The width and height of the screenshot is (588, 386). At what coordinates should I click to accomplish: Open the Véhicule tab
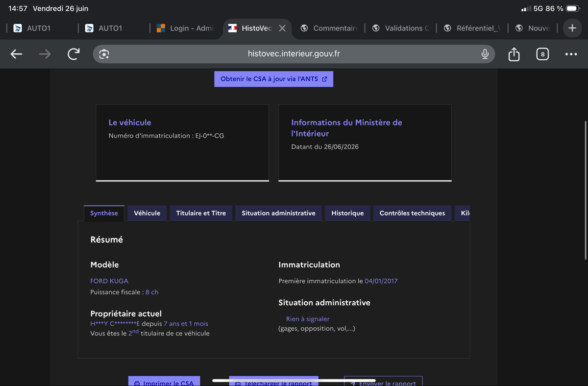click(x=147, y=213)
